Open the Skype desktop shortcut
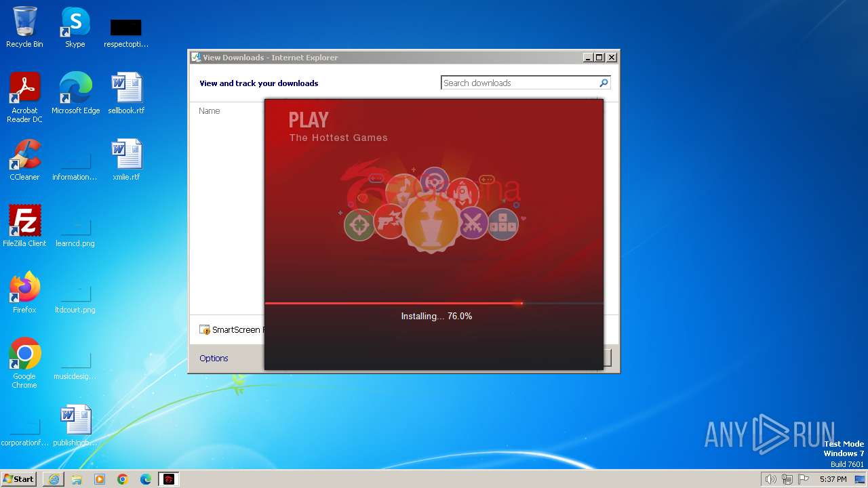The image size is (868, 488). tap(75, 27)
